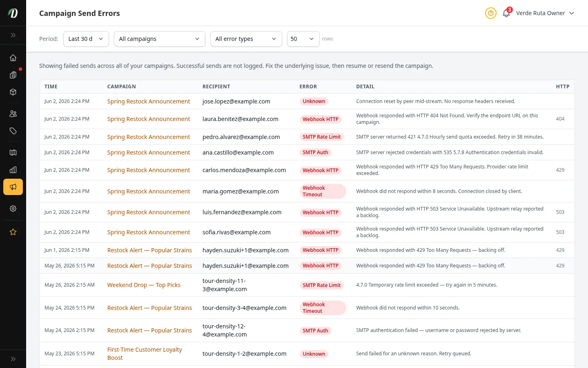Open the Home icon in sidebar

(13, 58)
